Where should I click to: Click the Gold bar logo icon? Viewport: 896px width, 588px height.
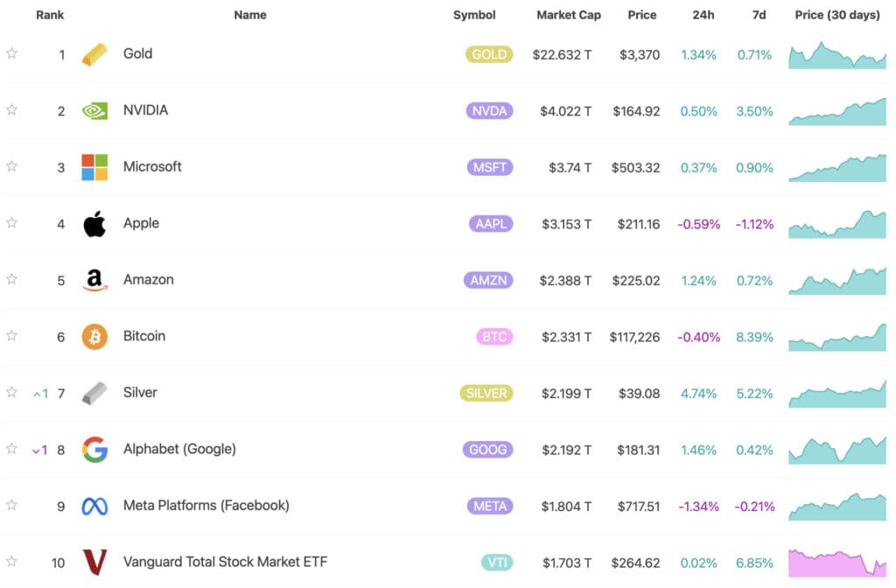94,55
